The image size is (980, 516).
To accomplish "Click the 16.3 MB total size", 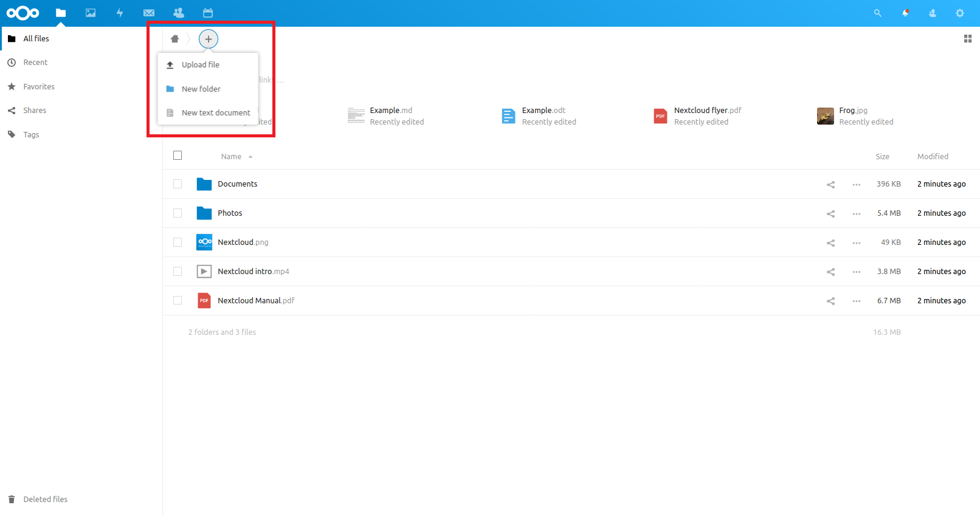I will pos(887,332).
